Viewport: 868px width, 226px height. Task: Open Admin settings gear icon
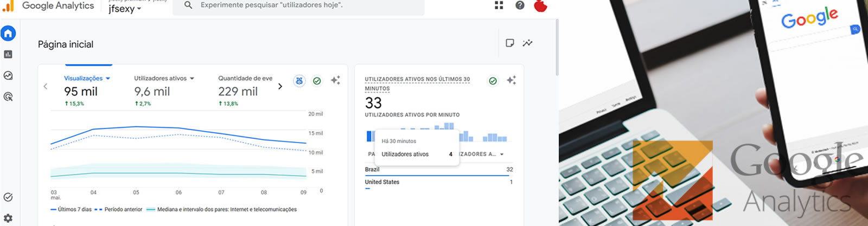[8, 218]
